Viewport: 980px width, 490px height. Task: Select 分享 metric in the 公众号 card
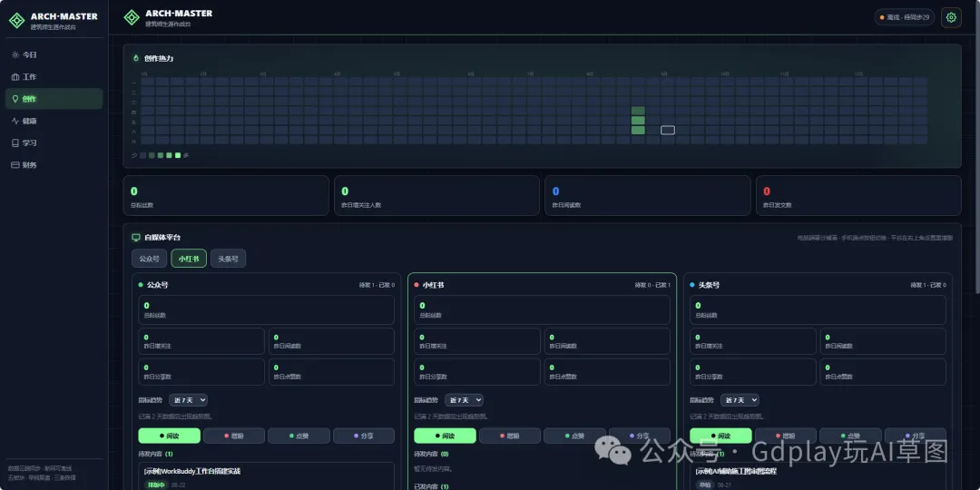click(x=364, y=436)
